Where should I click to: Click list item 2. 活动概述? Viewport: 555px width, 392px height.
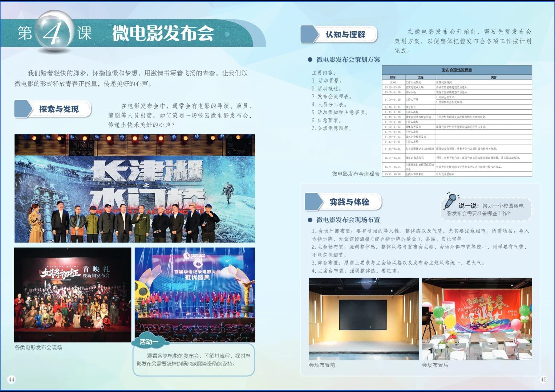[x=327, y=89]
